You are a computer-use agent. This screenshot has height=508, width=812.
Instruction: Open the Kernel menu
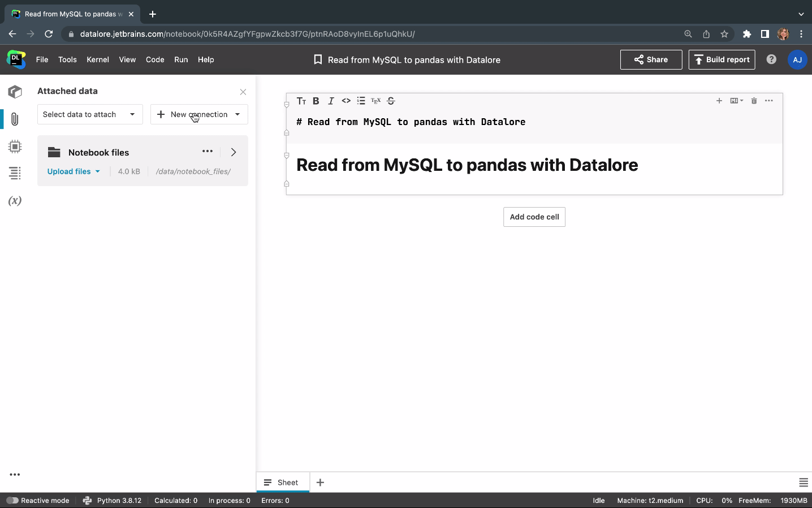pos(97,59)
